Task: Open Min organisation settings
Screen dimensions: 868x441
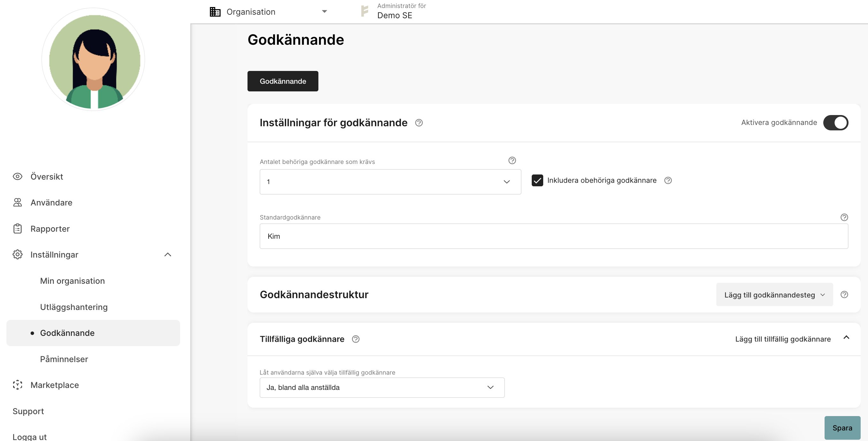Action: pyautogui.click(x=72, y=281)
